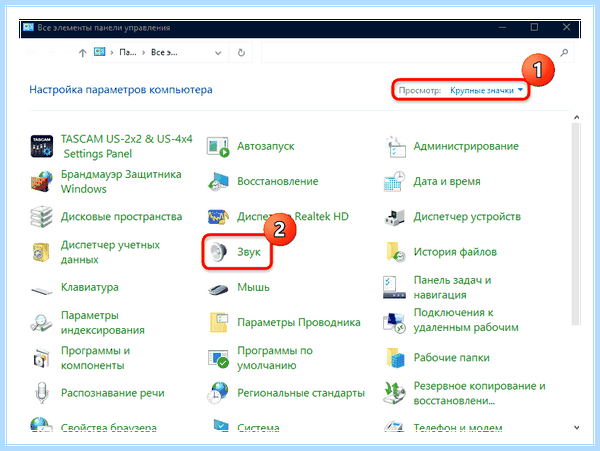600x451 pixels.
Task: Open the TASCAM US-2x2 Settings Panel icon
Action: (x=42, y=146)
